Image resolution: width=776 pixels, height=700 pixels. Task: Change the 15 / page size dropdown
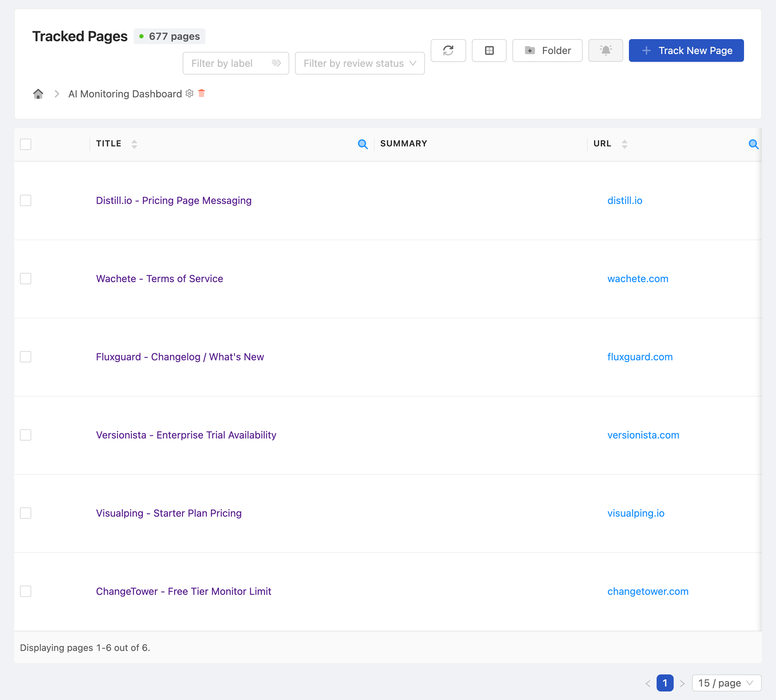(x=726, y=683)
